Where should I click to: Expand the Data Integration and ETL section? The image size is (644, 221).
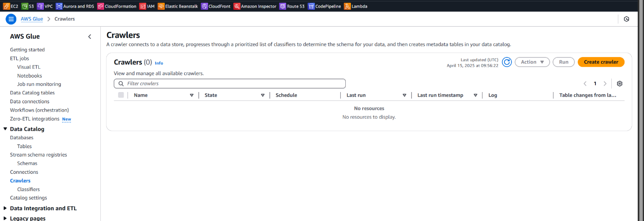tap(5, 208)
